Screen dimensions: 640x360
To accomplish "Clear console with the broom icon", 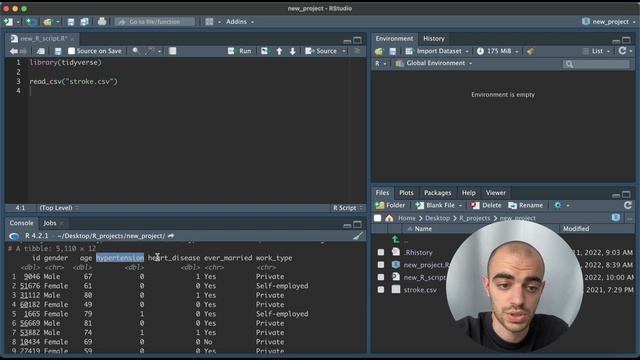I will click(x=358, y=236).
